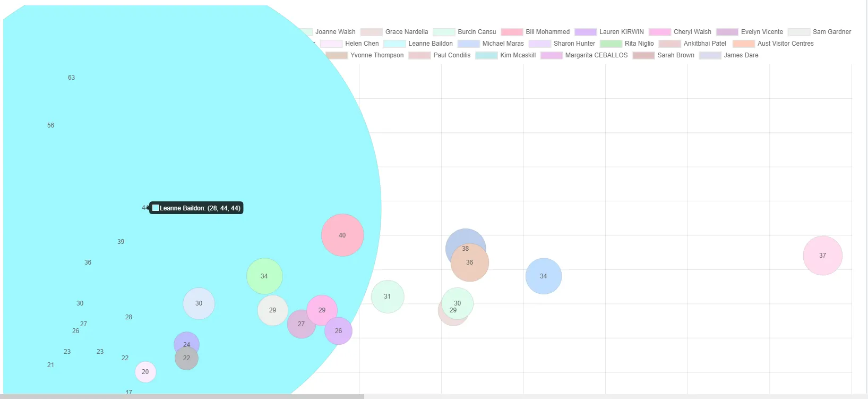Select the blue bubble labeled 34

544,276
